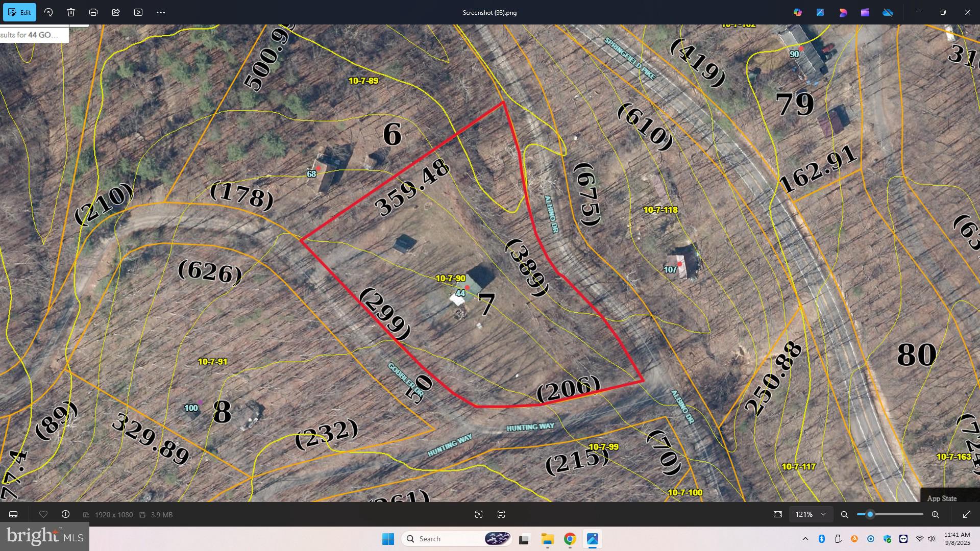Image resolution: width=980 pixels, height=551 pixels.
Task: Click the zoom slider handle
Action: click(870, 514)
